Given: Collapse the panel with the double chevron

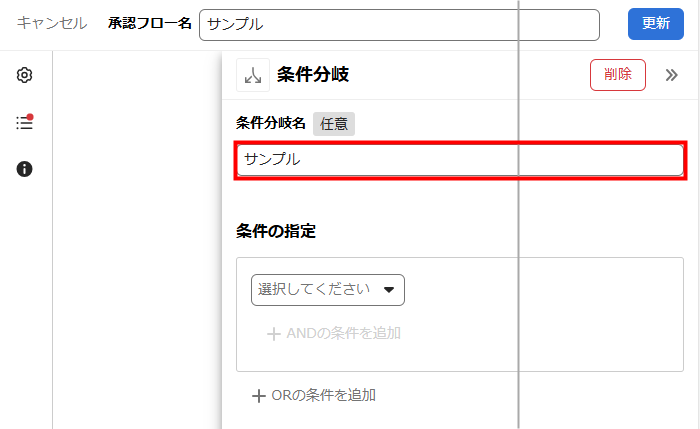Looking at the screenshot, I should [671, 75].
